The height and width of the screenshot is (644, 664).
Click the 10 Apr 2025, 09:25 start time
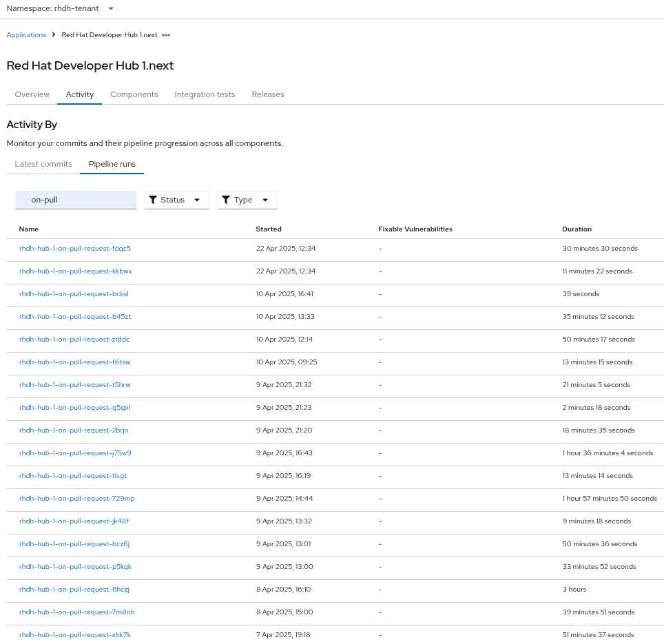287,362
